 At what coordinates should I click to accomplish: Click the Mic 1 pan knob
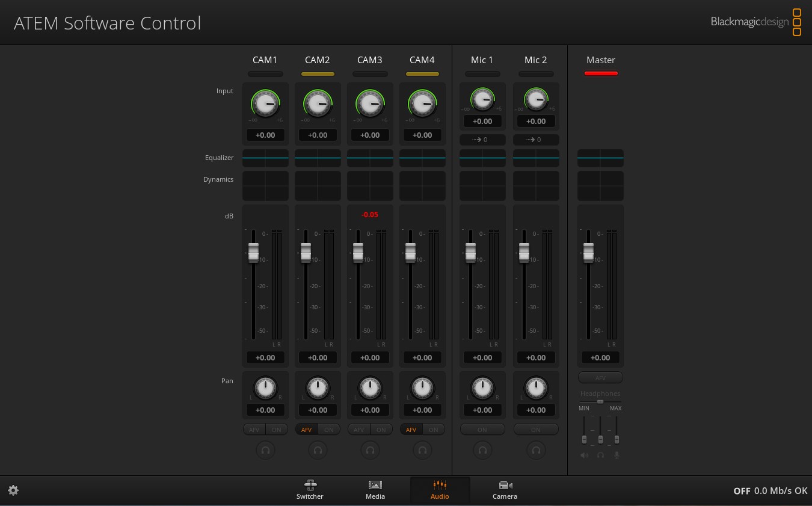(x=482, y=388)
